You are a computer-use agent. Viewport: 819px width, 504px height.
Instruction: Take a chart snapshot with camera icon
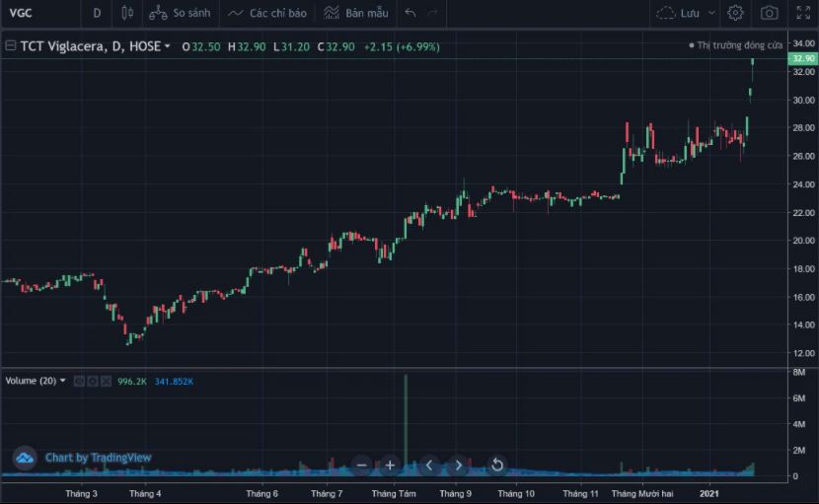(x=769, y=13)
